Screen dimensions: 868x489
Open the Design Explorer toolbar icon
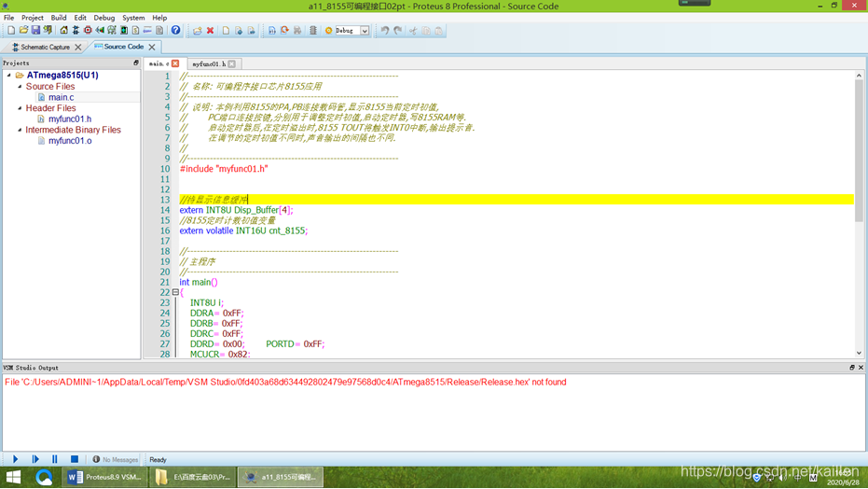pos(124,31)
